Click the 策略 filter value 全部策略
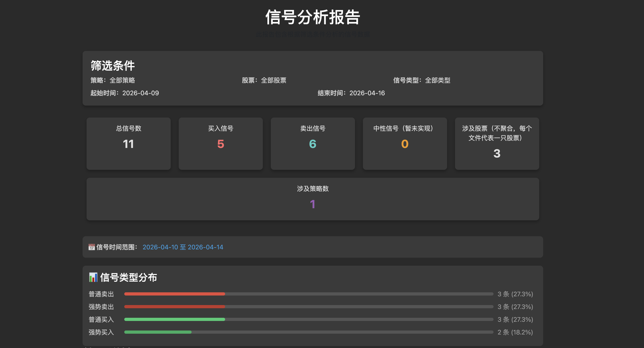 click(x=122, y=80)
